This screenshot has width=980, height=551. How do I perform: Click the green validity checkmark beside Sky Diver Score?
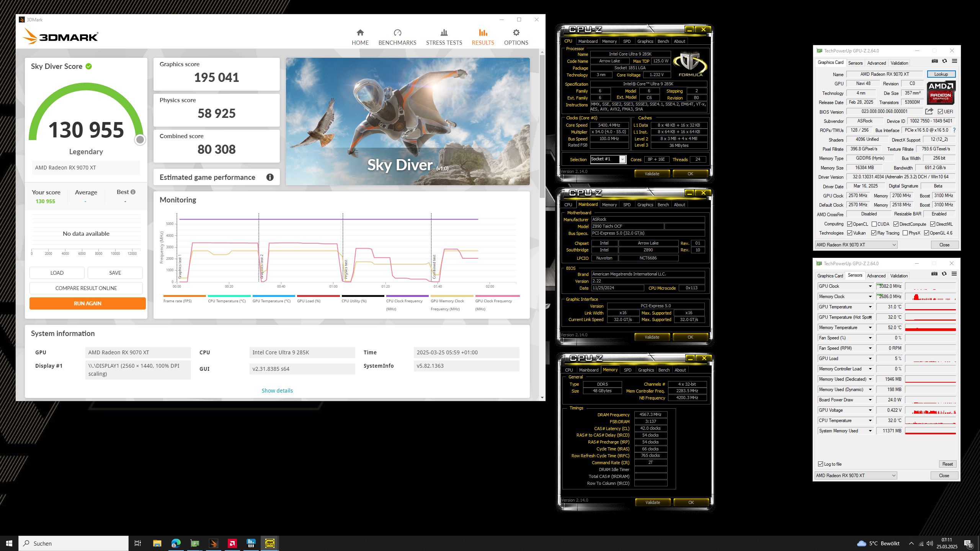[89, 66]
